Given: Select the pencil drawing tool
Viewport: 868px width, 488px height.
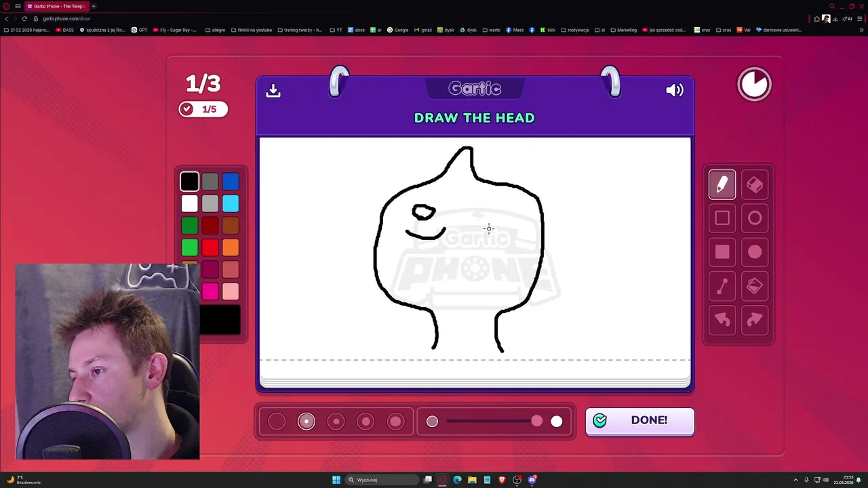Looking at the screenshot, I should [x=722, y=184].
